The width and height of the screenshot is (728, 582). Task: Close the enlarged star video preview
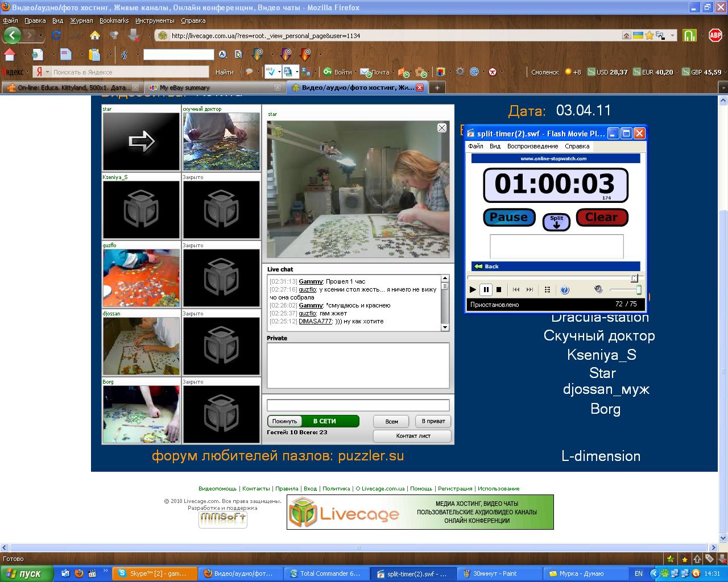[x=442, y=128]
